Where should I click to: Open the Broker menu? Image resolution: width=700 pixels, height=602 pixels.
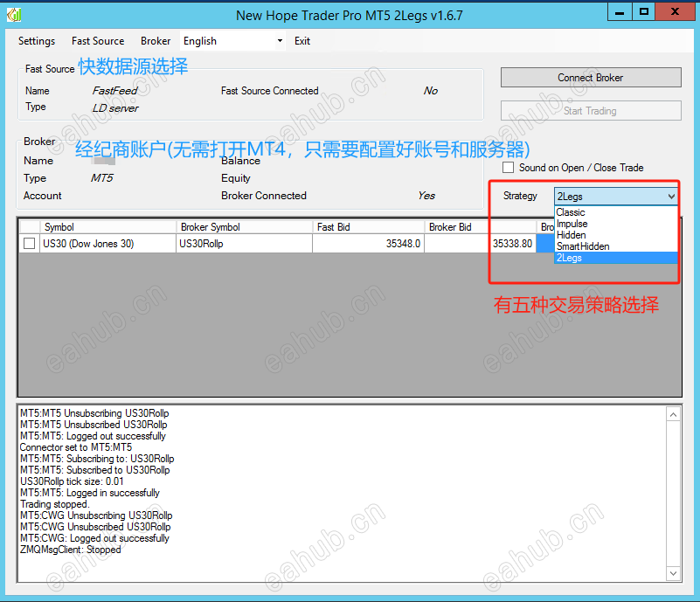[x=156, y=41]
